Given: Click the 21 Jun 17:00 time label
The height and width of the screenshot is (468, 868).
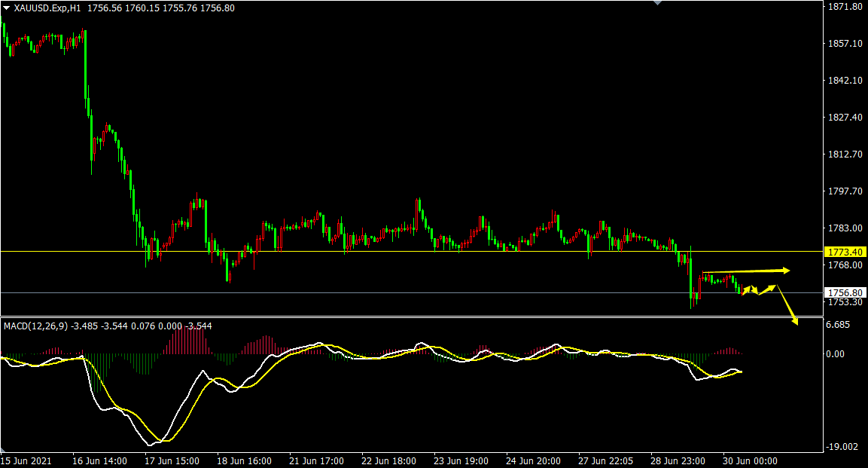Looking at the screenshot, I should 316,460.
